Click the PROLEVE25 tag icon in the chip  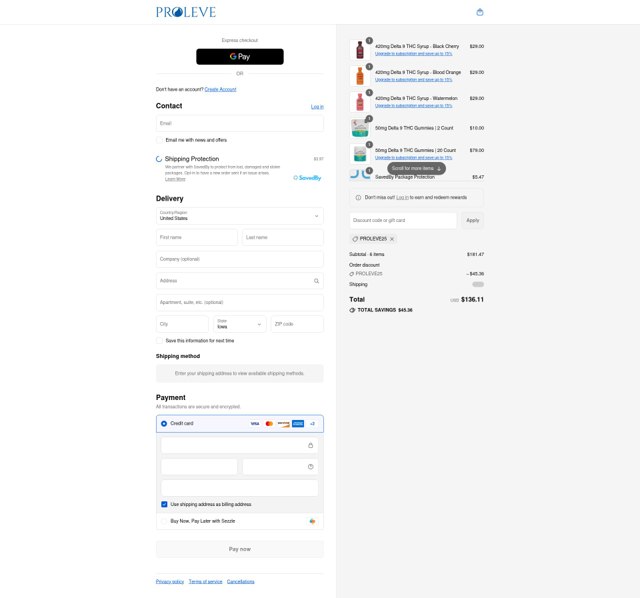coord(355,239)
